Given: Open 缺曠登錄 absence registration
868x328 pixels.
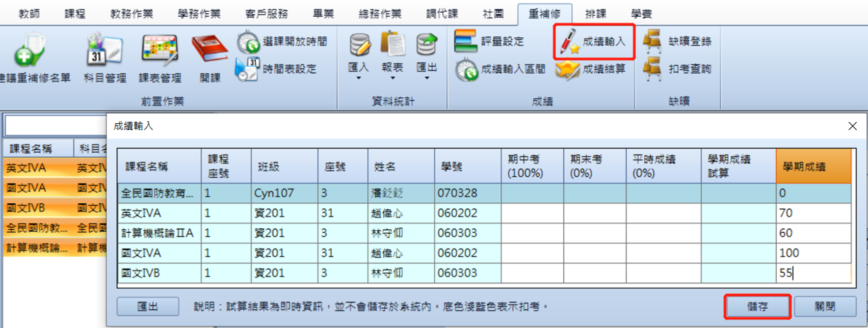Looking at the screenshot, I should pyautogui.click(x=678, y=41).
